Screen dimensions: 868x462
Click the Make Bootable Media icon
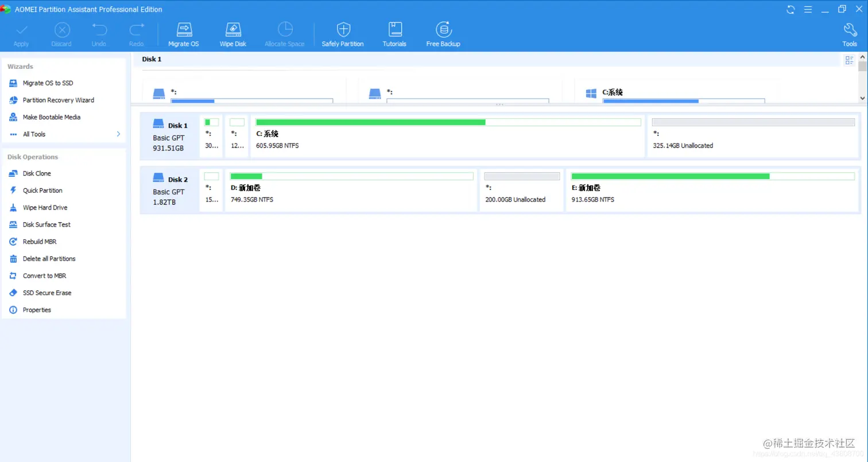(13, 117)
